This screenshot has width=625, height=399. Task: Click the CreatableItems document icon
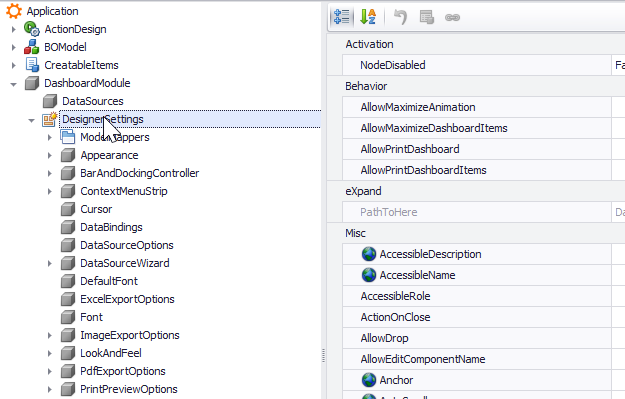(32, 65)
